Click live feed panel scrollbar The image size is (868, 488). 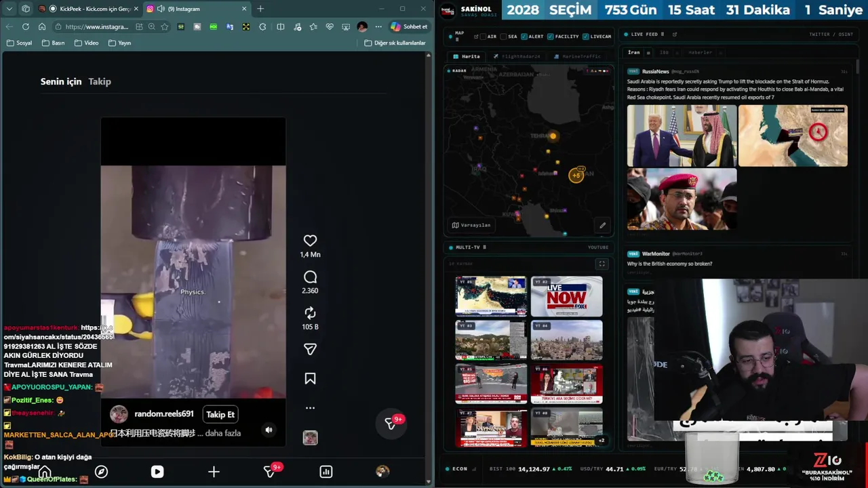coord(859,68)
